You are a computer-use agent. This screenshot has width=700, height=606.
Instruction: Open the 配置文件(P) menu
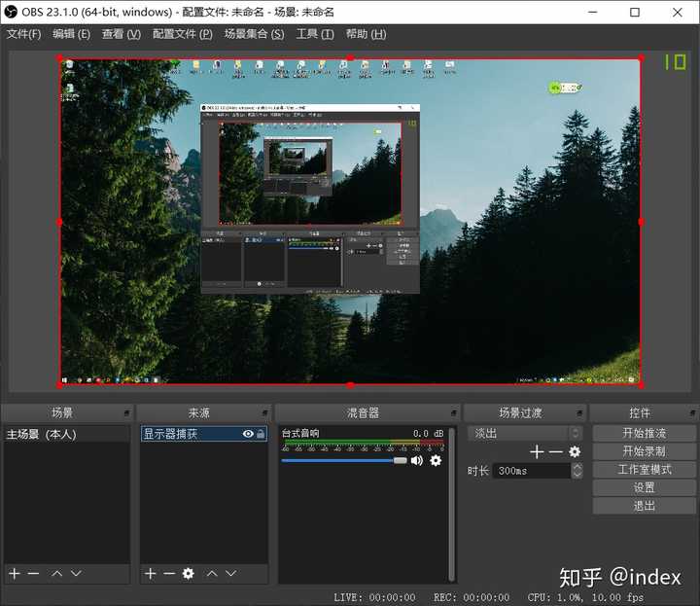(x=182, y=34)
